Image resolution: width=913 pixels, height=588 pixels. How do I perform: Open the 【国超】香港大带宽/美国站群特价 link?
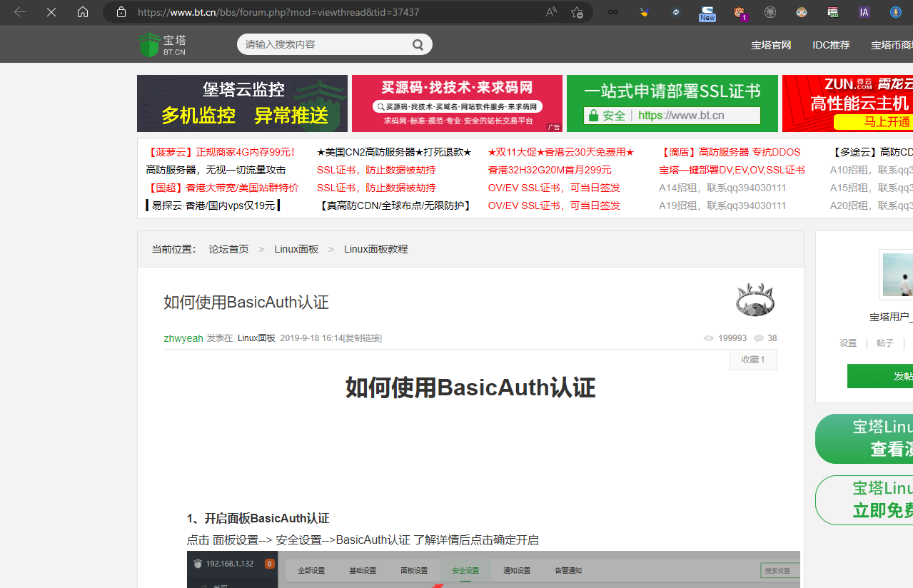(222, 188)
